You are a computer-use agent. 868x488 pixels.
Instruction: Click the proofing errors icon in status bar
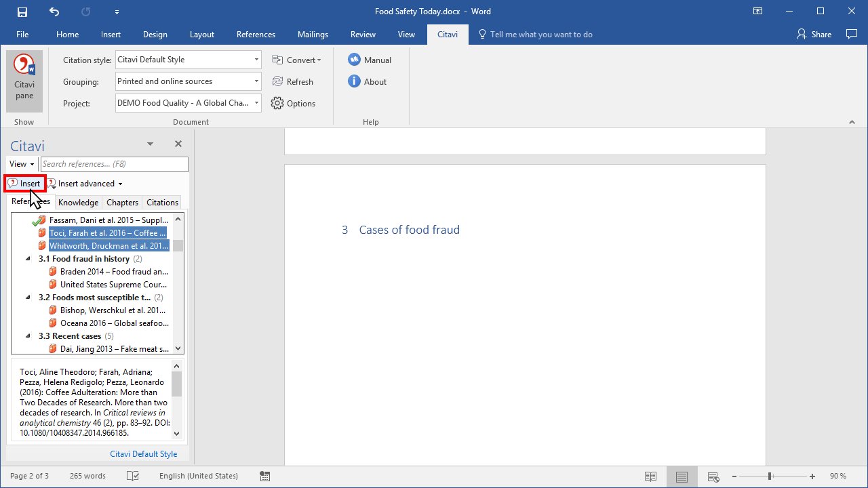pyautogui.click(x=133, y=476)
